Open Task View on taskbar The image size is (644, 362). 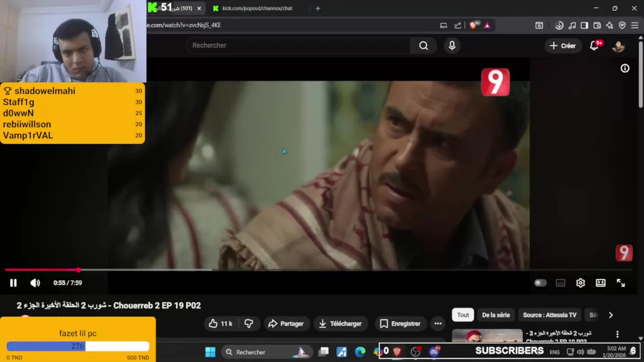[324, 352]
